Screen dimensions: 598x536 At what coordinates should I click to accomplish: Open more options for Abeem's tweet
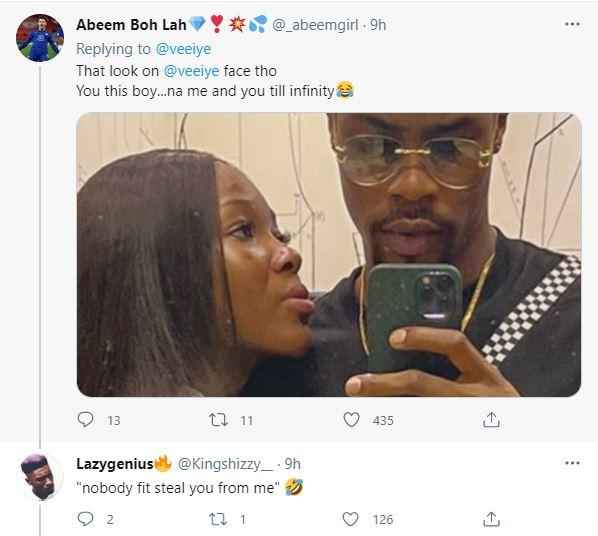572,24
